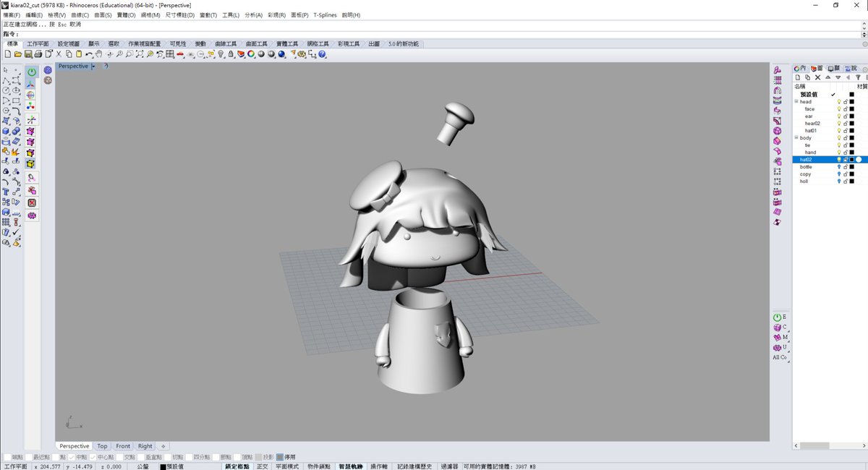
Task: Toggle the 端點 osnap checkbox
Action: click(8, 457)
